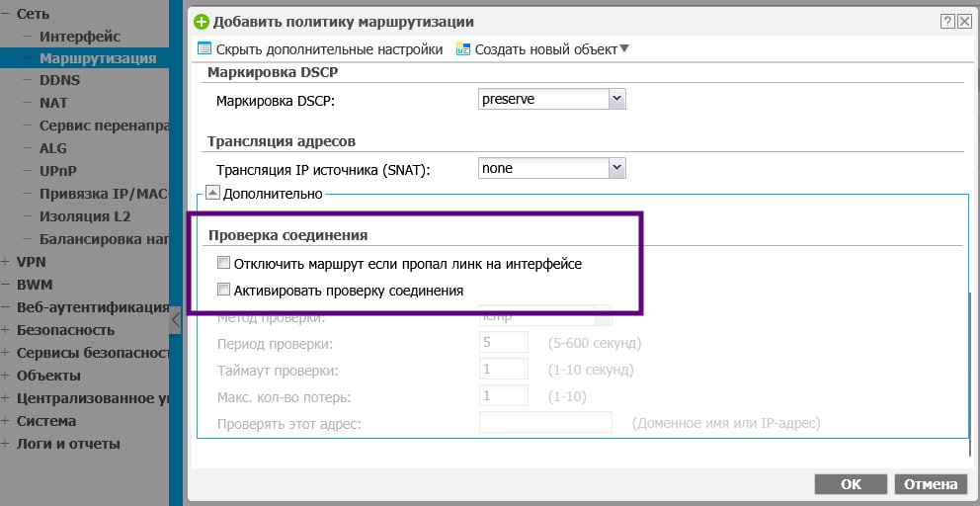The image size is (980, 506).
Task: Click the Трансляция адресов section heading
Action: click(x=282, y=141)
